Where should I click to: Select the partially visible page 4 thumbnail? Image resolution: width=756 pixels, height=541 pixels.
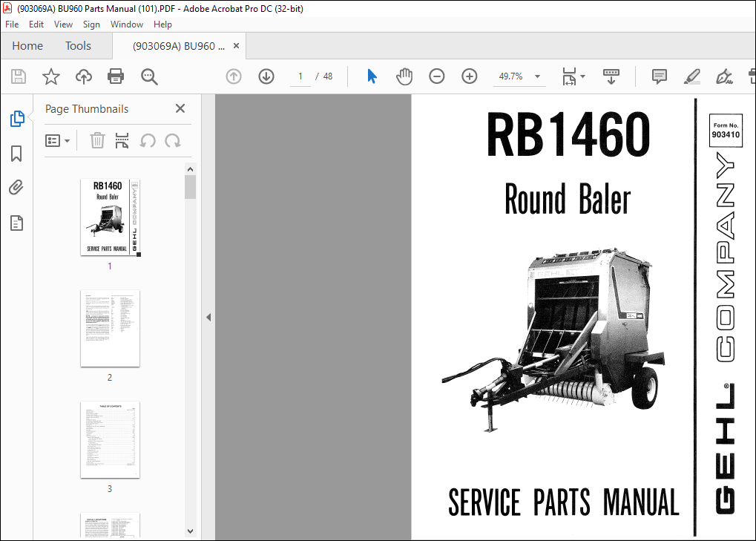coord(110,525)
